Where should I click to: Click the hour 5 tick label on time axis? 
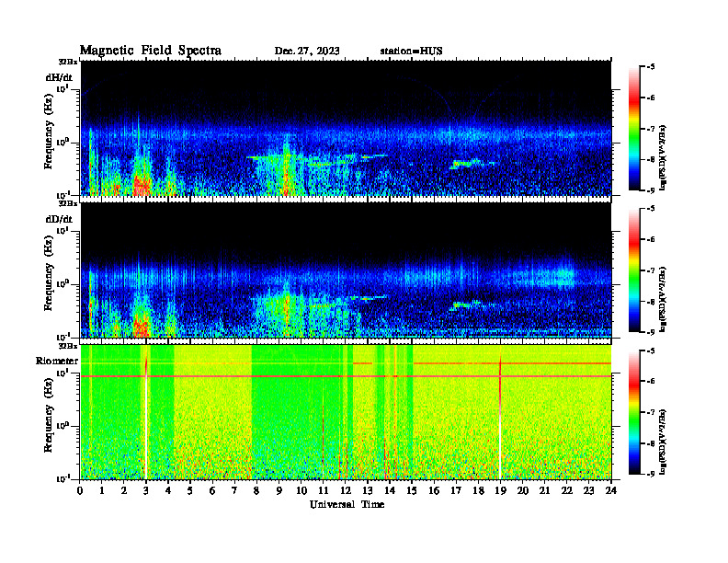click(x=190, y=490)
